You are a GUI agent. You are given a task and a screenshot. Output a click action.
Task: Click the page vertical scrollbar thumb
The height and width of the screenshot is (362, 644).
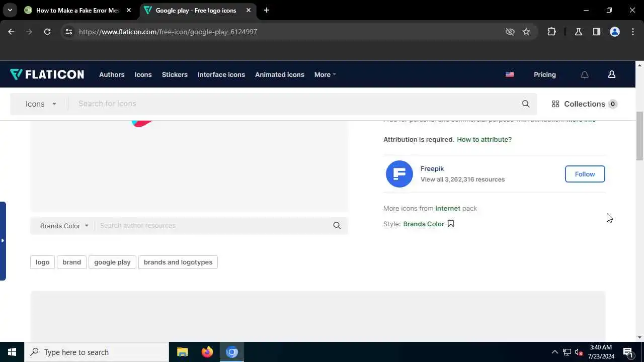click(x=639, y=136)
